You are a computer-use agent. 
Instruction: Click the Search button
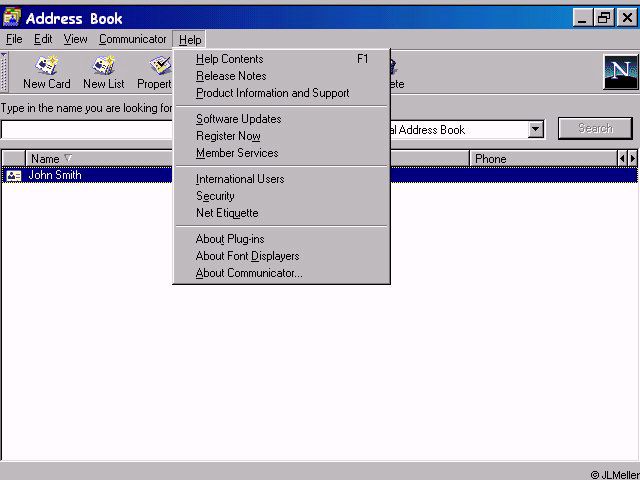[595, 128]
